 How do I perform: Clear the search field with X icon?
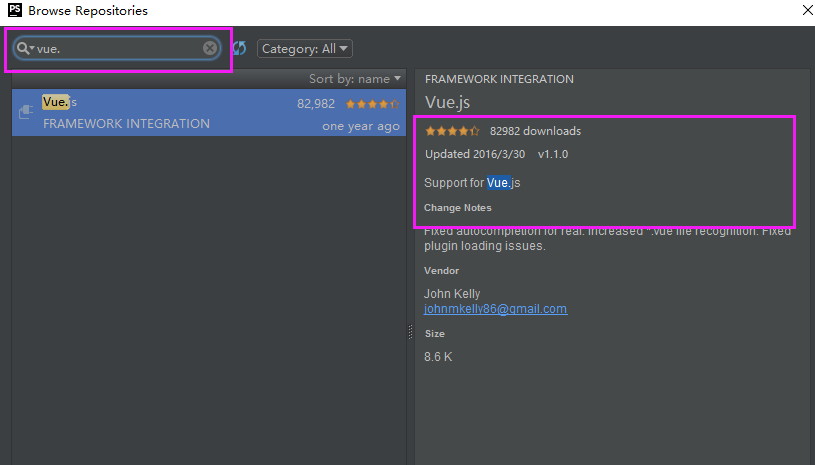(x=209, y=48)
